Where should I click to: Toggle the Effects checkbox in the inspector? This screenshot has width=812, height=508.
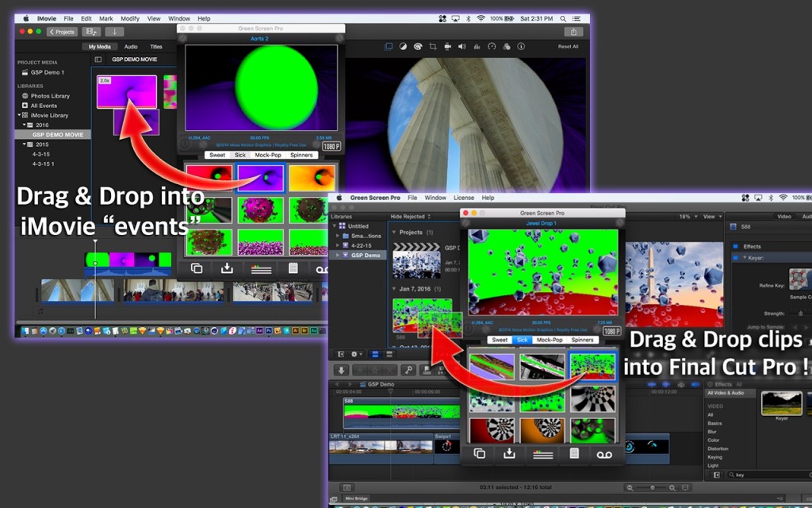(x=735, y=247)
